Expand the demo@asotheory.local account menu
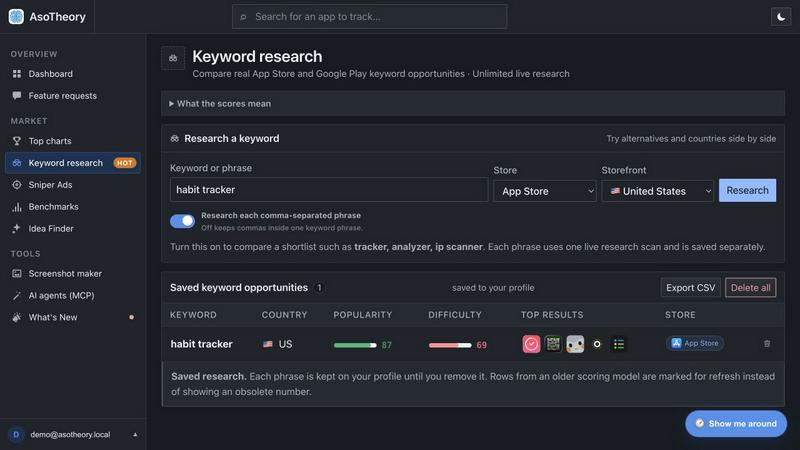This screenshot has height=450, width=800. coord(73,435)
